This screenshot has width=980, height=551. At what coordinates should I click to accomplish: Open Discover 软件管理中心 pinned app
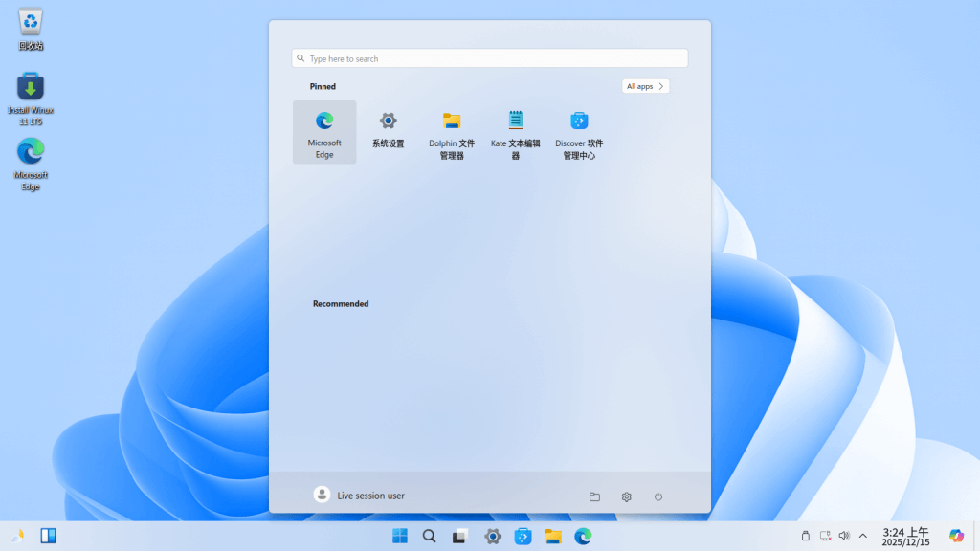coord(579,132)
